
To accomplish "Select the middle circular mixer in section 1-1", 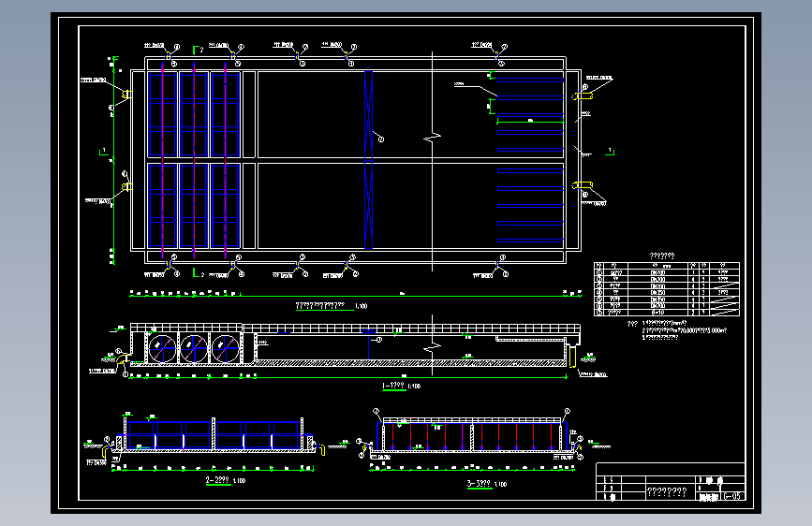I will click(x=194, y=348).
